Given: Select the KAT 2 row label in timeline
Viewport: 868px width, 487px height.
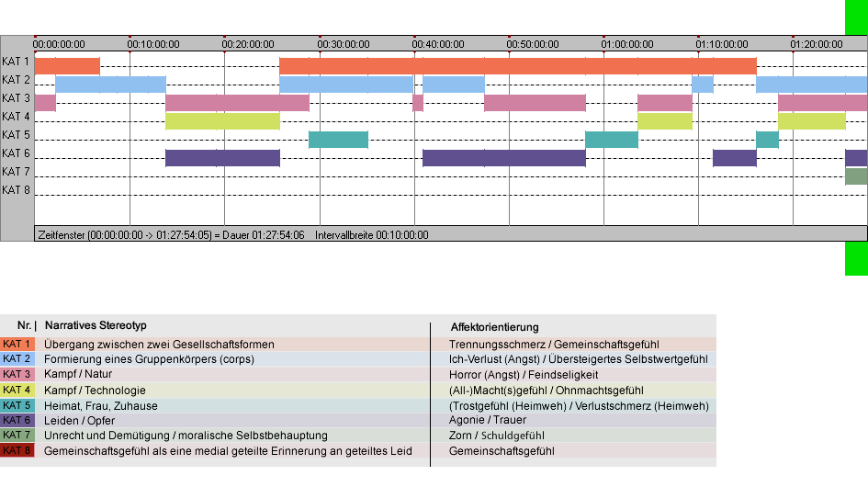Looking at the screenshot, I should [x=16, y=80].
